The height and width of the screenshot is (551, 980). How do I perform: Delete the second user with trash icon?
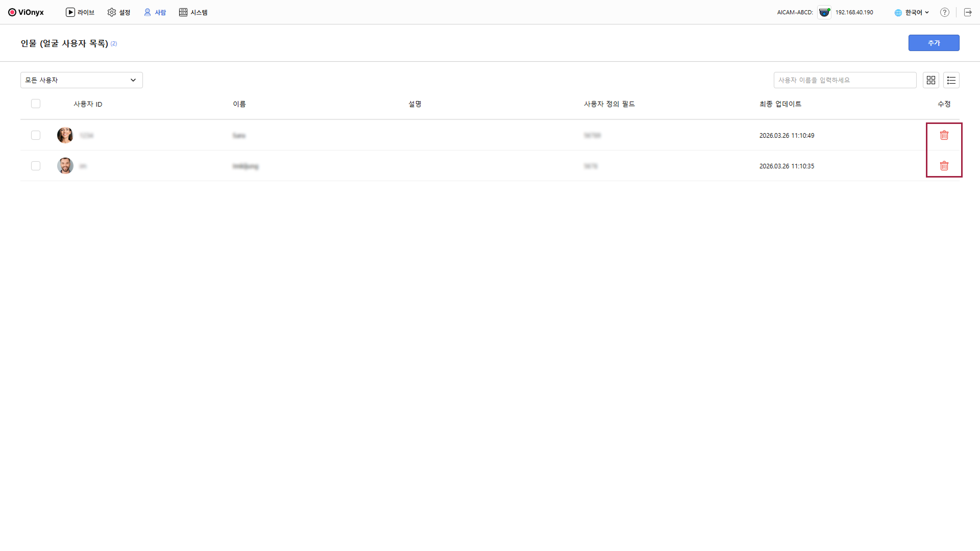point(944,166)
